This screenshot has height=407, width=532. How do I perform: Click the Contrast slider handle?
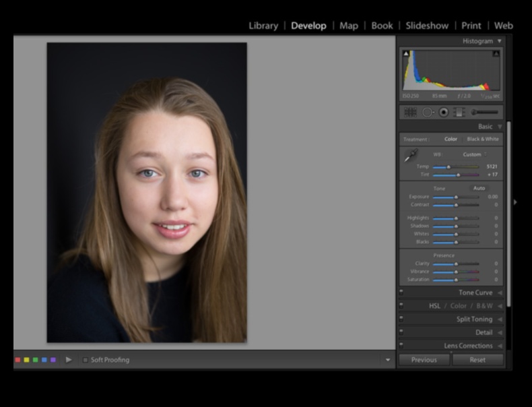pyautogui.click(x=456, y=205)
